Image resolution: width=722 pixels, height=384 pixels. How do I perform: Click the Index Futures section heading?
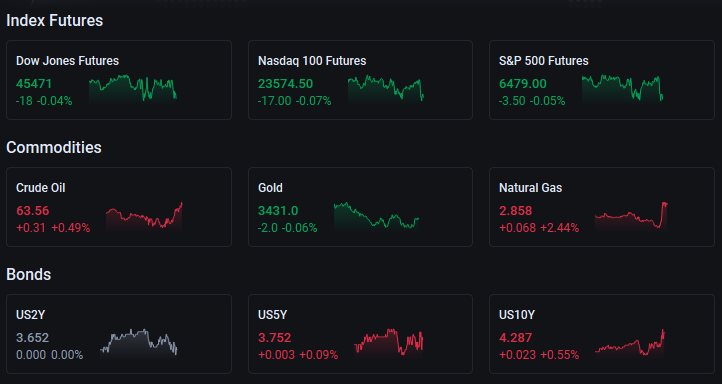[54, 20]
